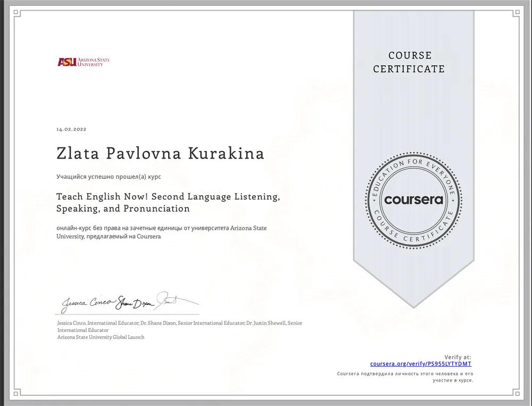This screenshot has height=406, width=532.
Task: Click the course title Teach English Now!
Action: point(168,202)
